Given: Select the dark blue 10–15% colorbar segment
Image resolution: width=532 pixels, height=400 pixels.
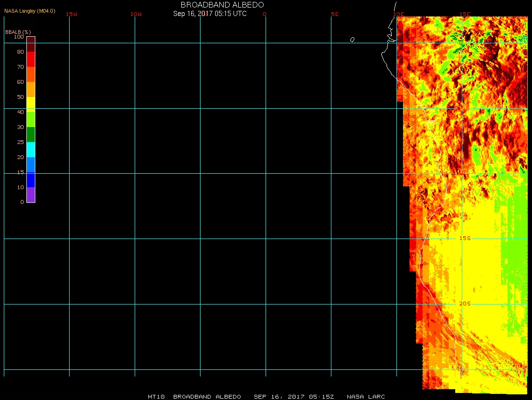Looking at the screenshot, I should (x=31, y=180).
